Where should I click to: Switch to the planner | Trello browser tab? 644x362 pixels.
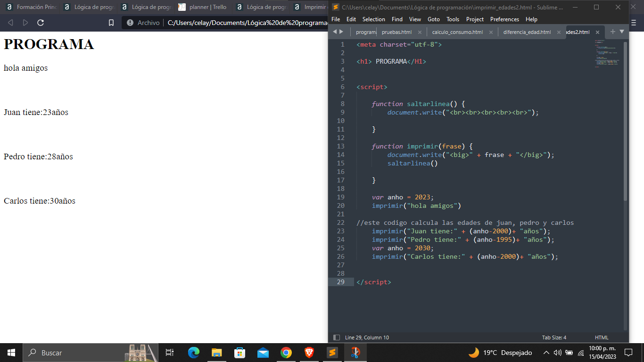click(204, 7)
